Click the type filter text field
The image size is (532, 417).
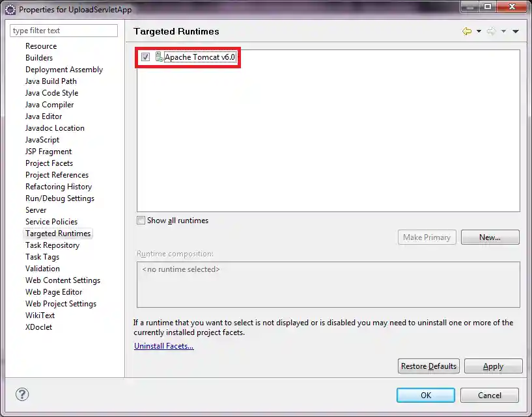tap(63, 30)
